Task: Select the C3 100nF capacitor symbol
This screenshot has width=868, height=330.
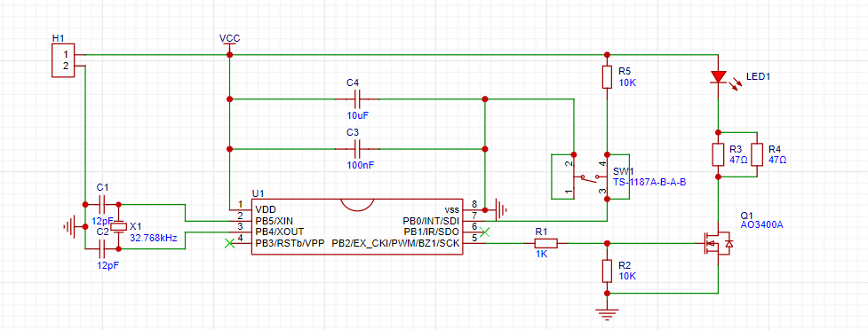Action: 358,149
